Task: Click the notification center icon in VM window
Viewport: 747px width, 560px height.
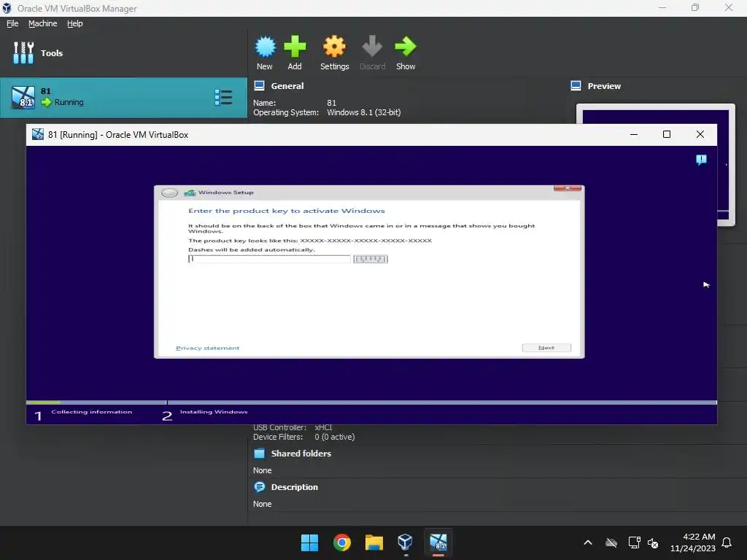Action: pos(701,160)
